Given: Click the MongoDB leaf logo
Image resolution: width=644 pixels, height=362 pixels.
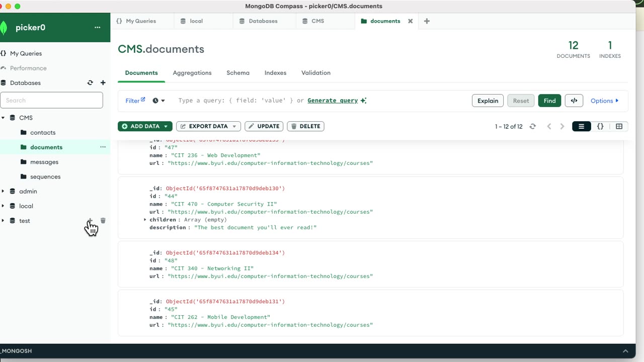Looking at the screenshot, I should pyautogui.click(x=4, y=28).
